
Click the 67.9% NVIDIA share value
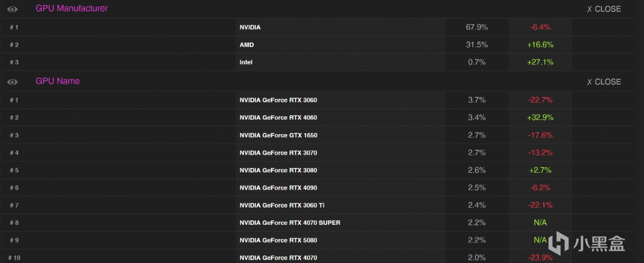click(477, 27)
